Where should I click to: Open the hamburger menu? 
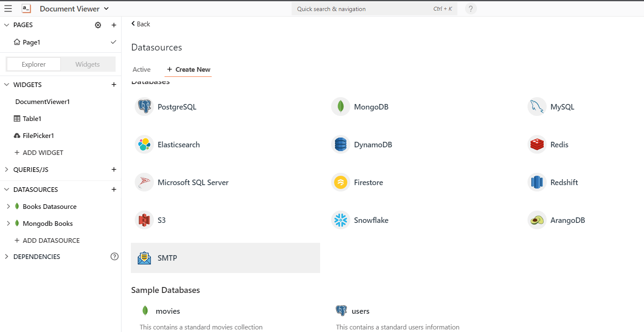point(8,8)
